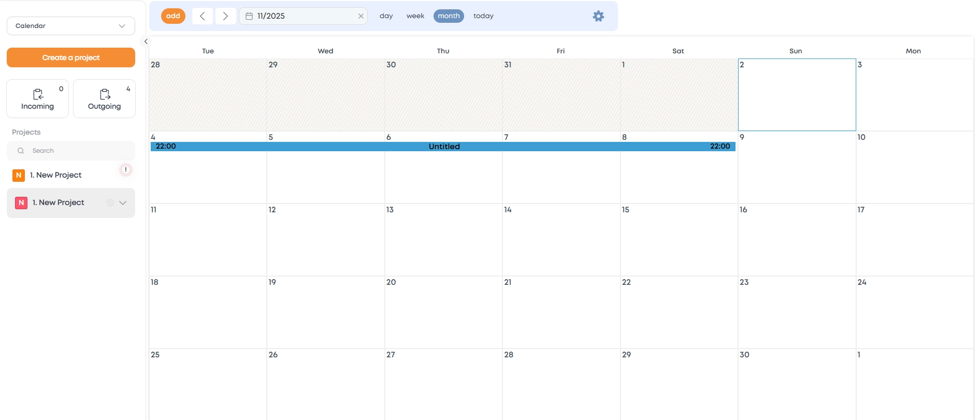Go to previous month arrow
980x420 pixels.
pyautogui.click(x=203, y=16)
